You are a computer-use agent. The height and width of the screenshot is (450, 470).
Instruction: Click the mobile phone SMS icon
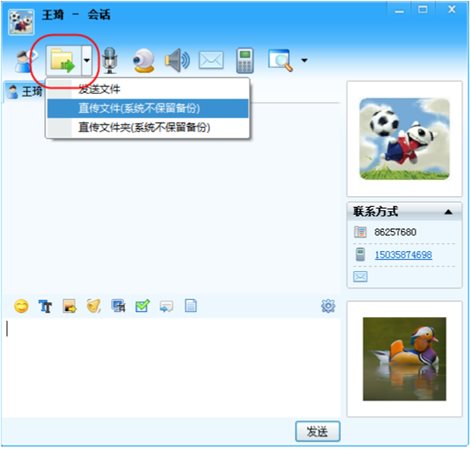tap(245, 61)
